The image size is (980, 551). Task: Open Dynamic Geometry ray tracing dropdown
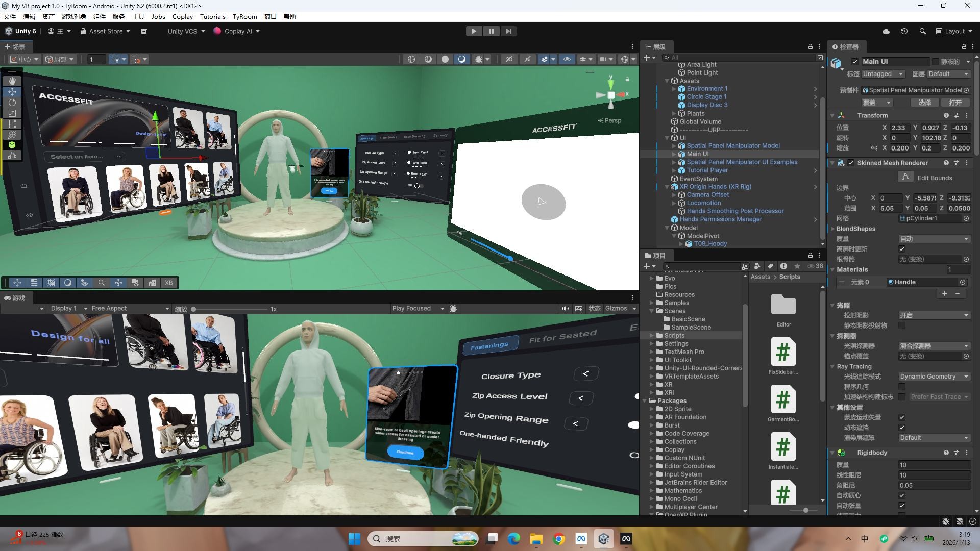[x=934, y=377]
